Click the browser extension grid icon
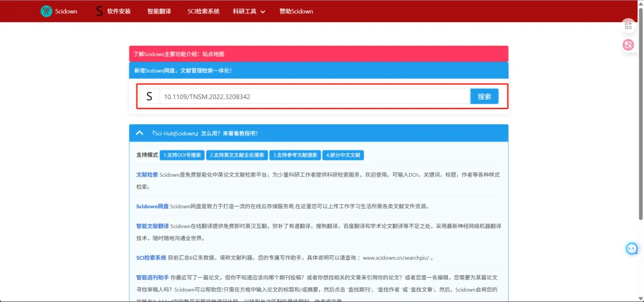 628,26
